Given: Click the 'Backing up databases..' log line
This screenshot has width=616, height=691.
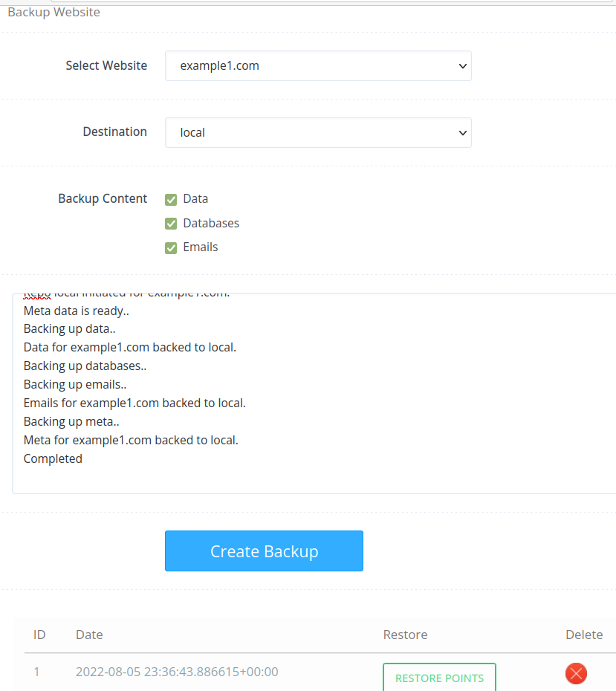Looking at the screenshot, I should point(85,366).
